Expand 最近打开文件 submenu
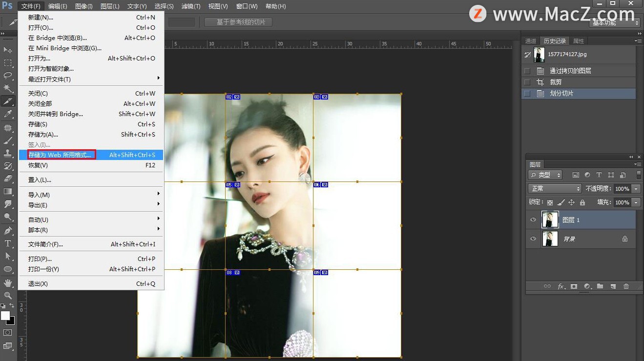 coord(91,79)
